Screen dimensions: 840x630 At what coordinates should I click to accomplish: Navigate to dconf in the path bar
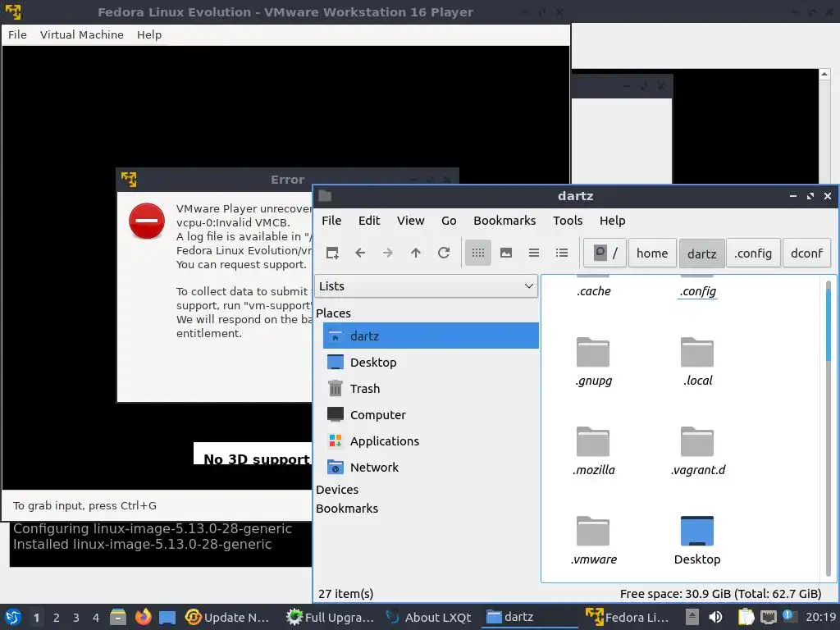tap(806, 253)
